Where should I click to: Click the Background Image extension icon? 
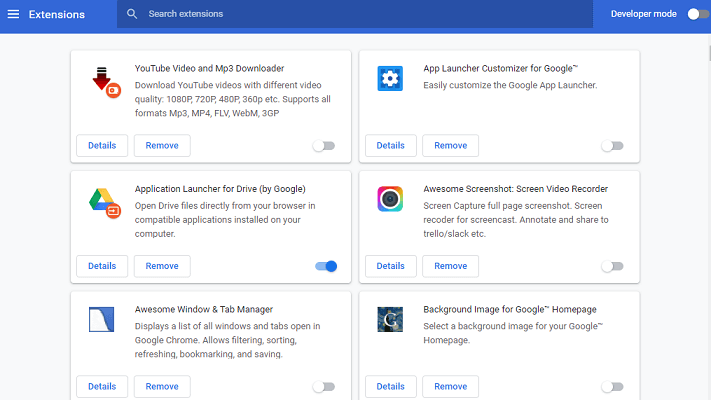[x=390, y=319]
